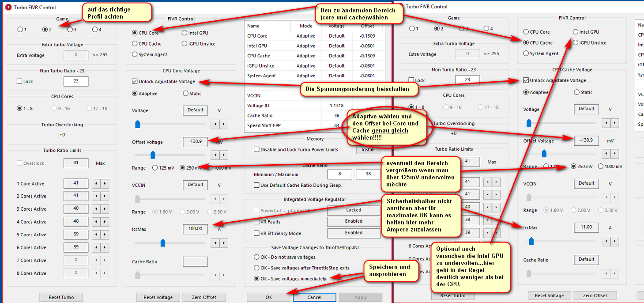Select iGPU Unslice radio in left window
This screenshot has width=644, height=303.
[x=185, y=44]
